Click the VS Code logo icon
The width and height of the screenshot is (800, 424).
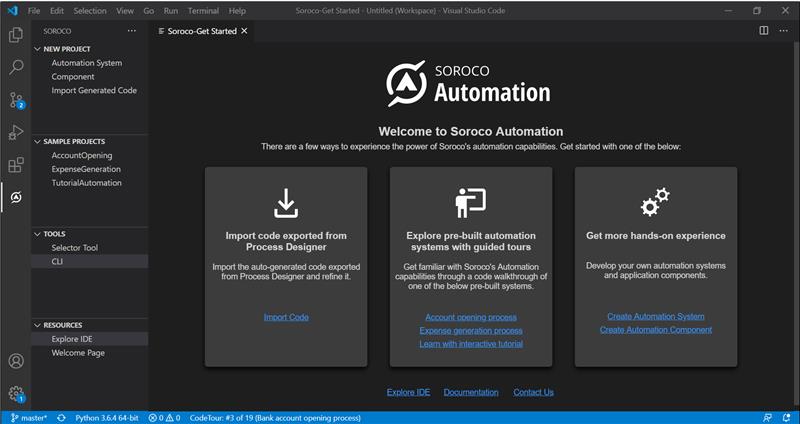click(x=12, y=10)
